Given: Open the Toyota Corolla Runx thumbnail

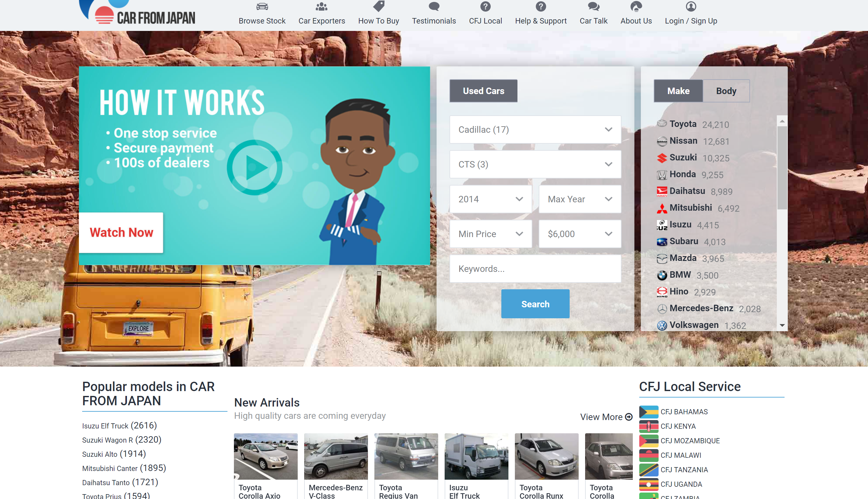Looking at the screenshot, I should (x=546, y=456).
